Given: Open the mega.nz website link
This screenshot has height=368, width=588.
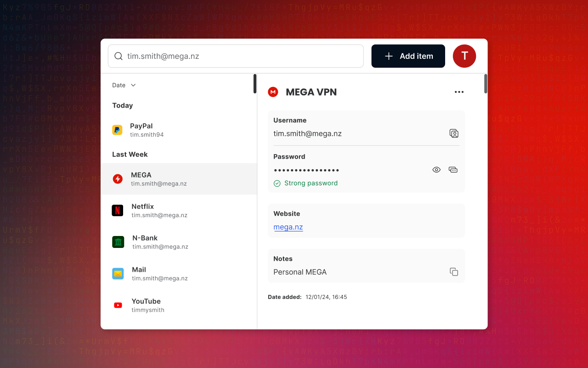Looking at the screenshot, I should click(288, 227).
